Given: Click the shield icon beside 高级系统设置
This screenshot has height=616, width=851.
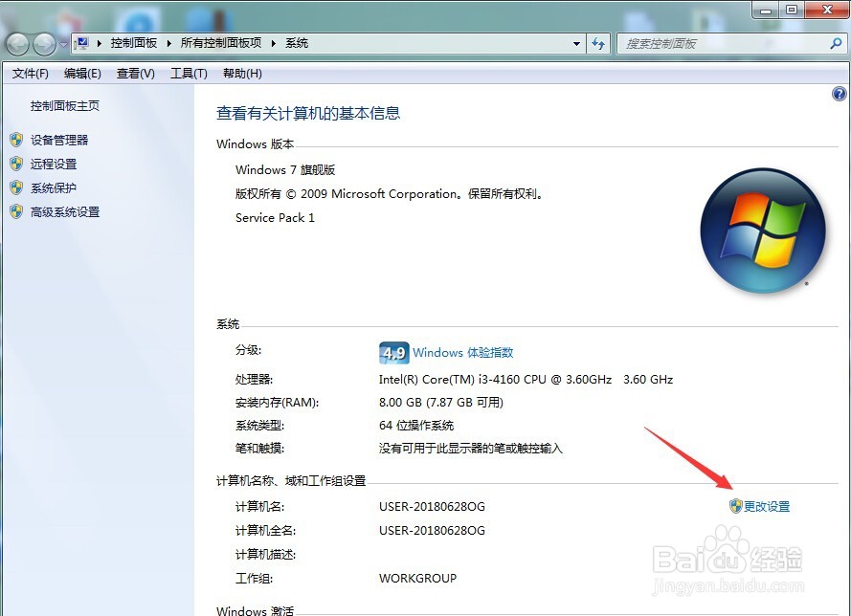Looking at the screenshot, I should coord(16,211).
